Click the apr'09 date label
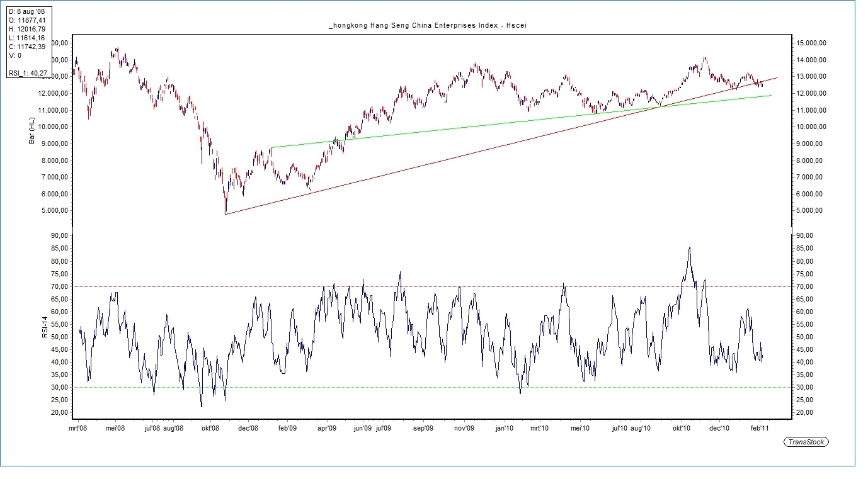Image resolution: width=868 pixels, height=479 pixels. click(326, 428)
